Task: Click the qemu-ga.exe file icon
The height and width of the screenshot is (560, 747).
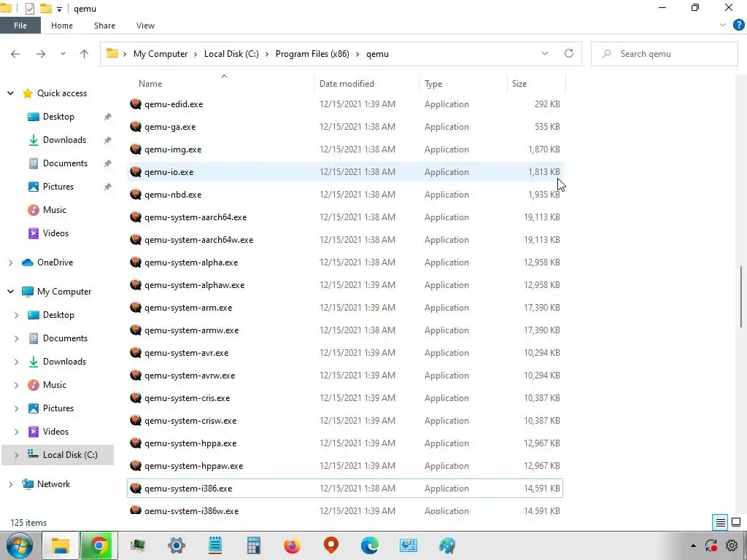Action: click(x=136, y=127)
